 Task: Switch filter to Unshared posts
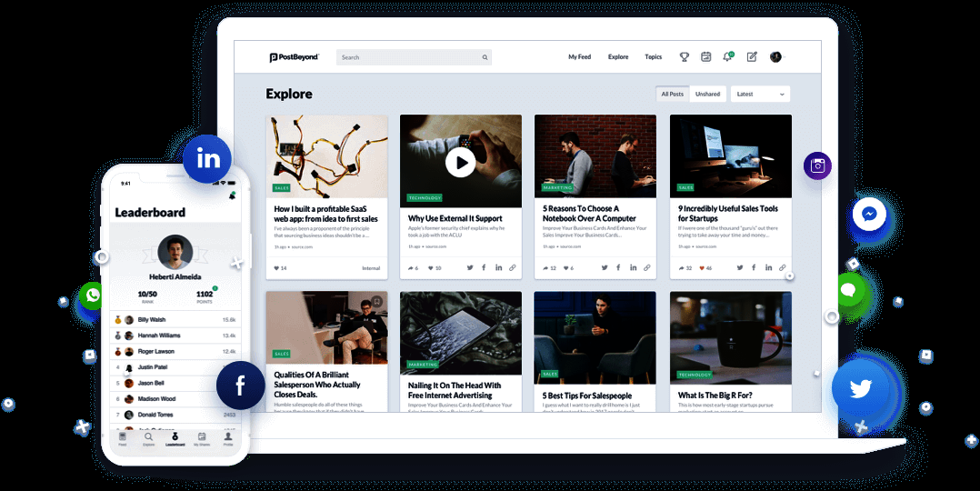pos(707,94)
